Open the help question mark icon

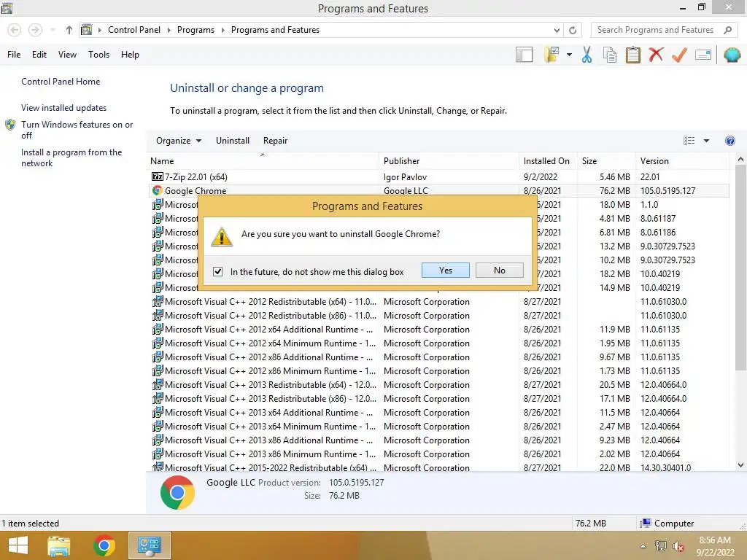coord(729,141)
